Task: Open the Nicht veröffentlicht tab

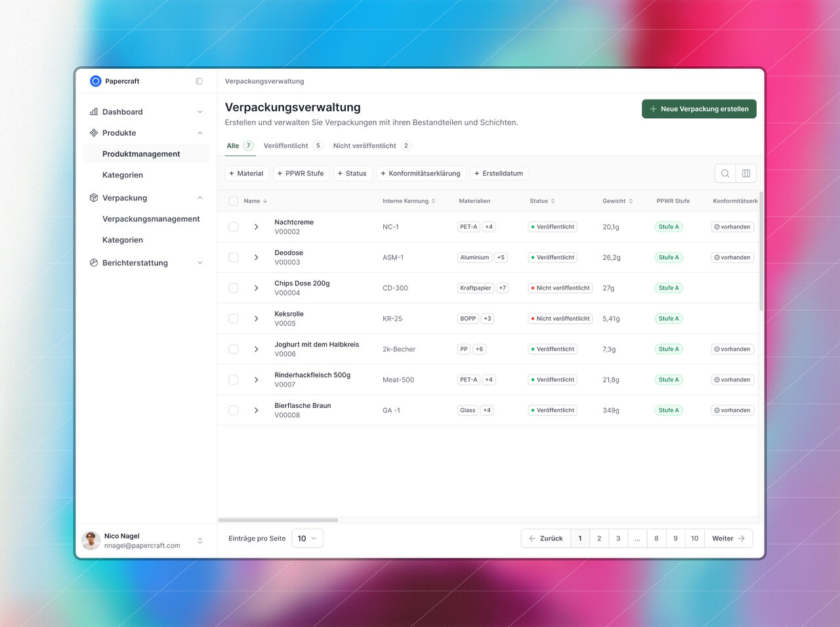Action: click(364, 146)
